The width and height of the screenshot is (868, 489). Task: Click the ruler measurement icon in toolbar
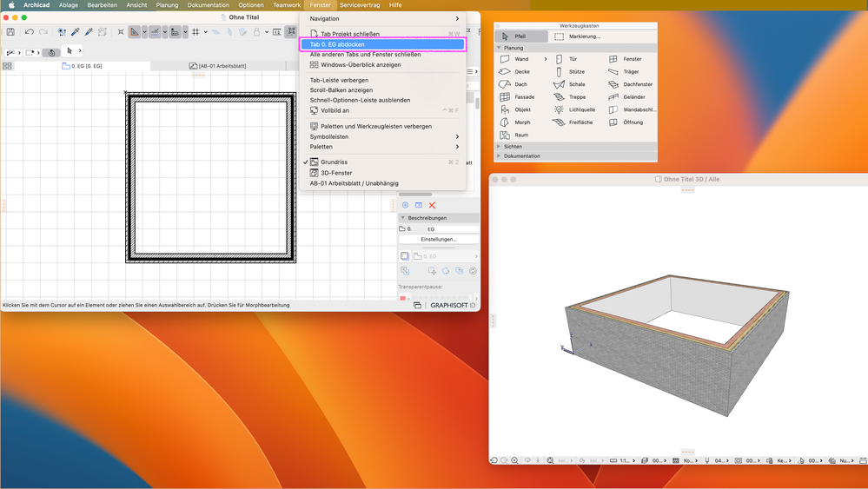click(277, 32)
